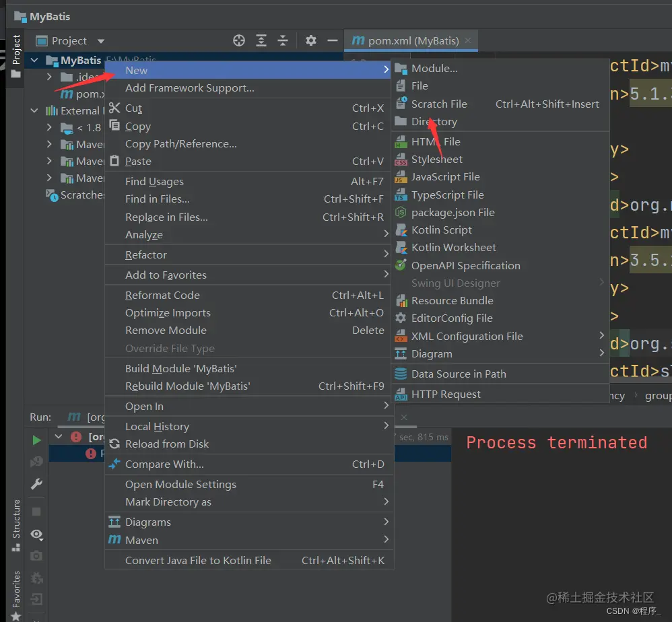Screen dimensions: 672x622
Task: Open the Project side tool tab
Action: click(16, 56)
